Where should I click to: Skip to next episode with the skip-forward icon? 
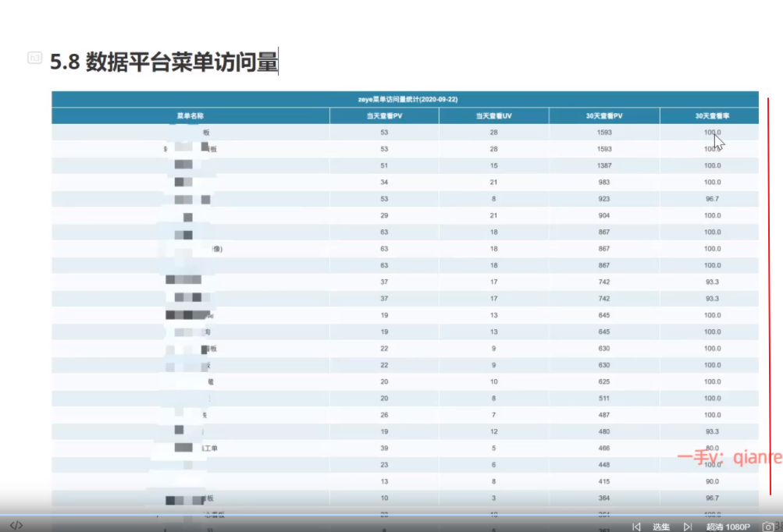click(688, 527)
